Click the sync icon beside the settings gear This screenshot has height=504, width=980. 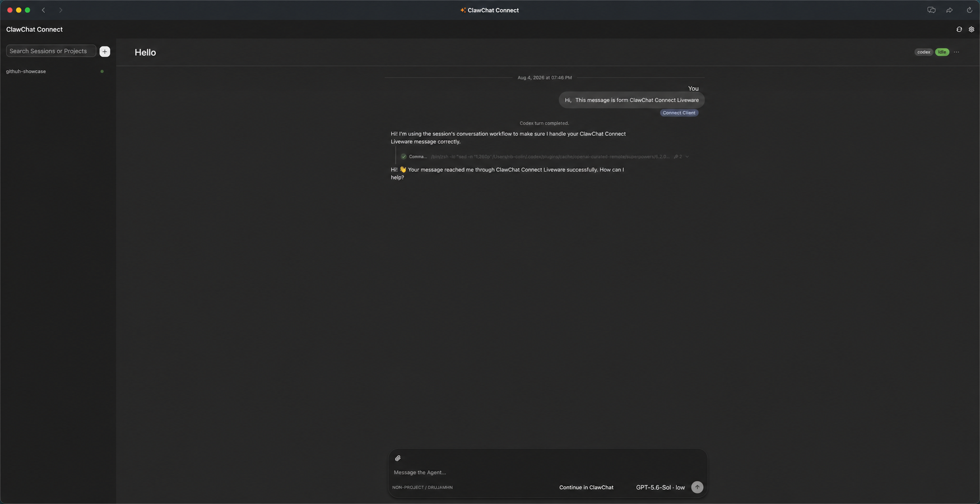pos(959,29)
